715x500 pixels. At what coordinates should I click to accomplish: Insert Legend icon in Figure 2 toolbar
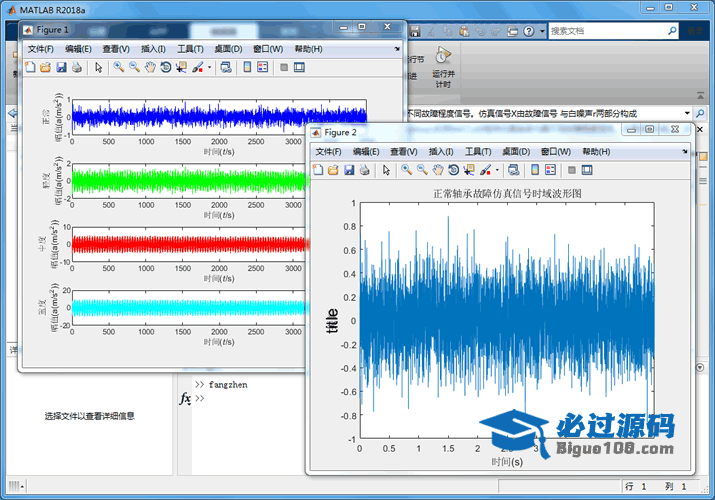point(550,170)
